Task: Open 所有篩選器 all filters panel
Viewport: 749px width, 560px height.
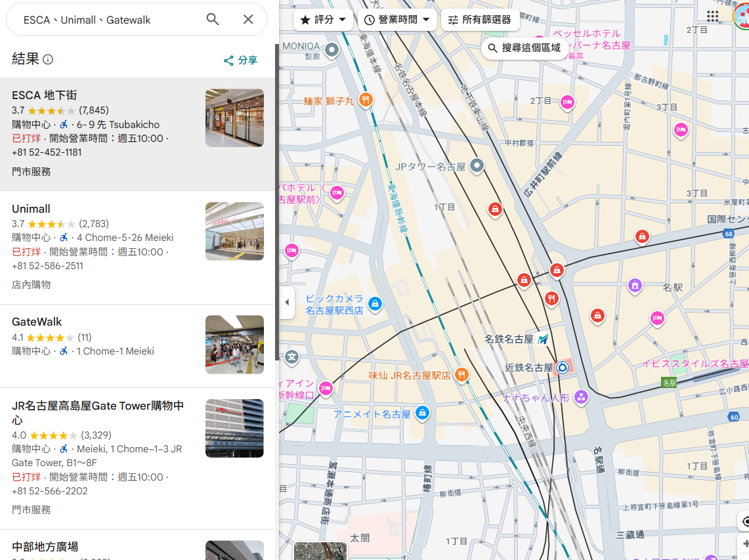Action: click(480, 20)
